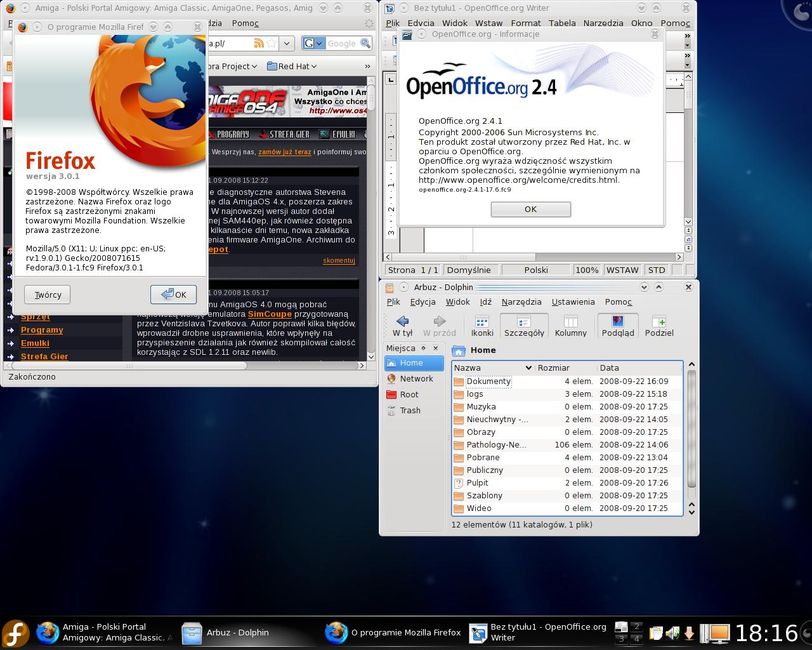
Task: Select Root in Dolphin Miejsca panel
Action: click(414, 394)
